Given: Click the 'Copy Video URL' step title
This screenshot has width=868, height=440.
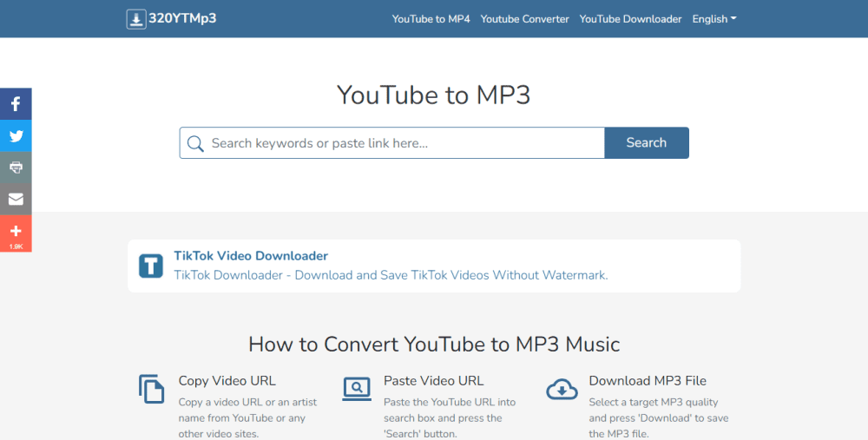Looking at the screenshot, I should 227,381.
